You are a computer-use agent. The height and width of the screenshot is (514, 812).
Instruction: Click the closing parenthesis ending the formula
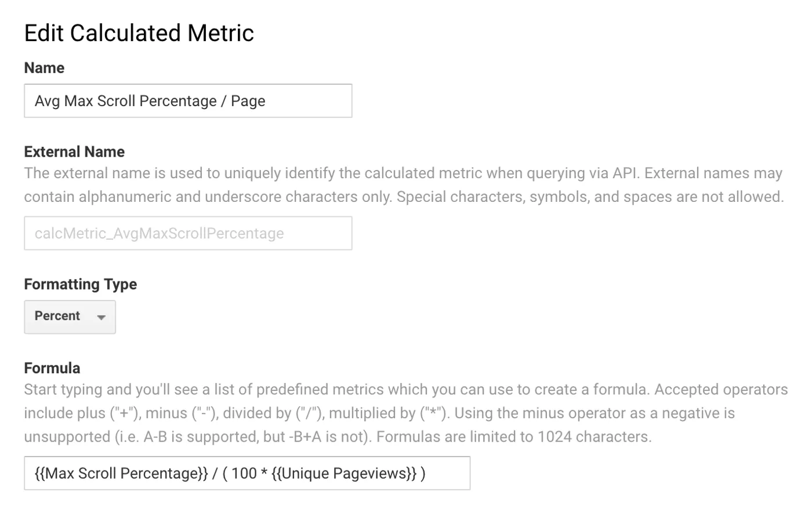point(423,473)
